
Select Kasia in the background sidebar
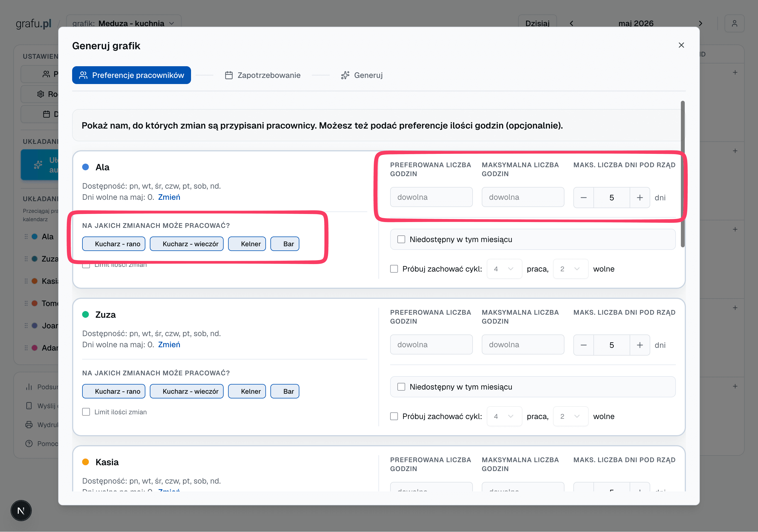point(50,281)
